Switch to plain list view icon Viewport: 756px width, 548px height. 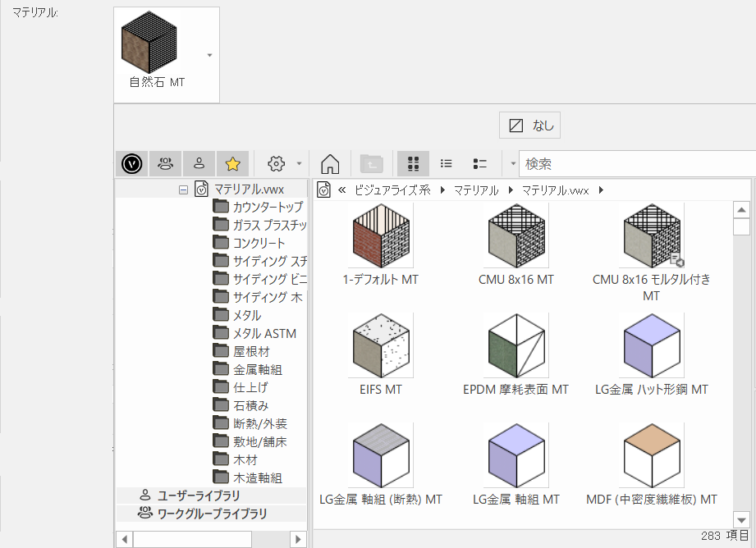pos(447,163)
